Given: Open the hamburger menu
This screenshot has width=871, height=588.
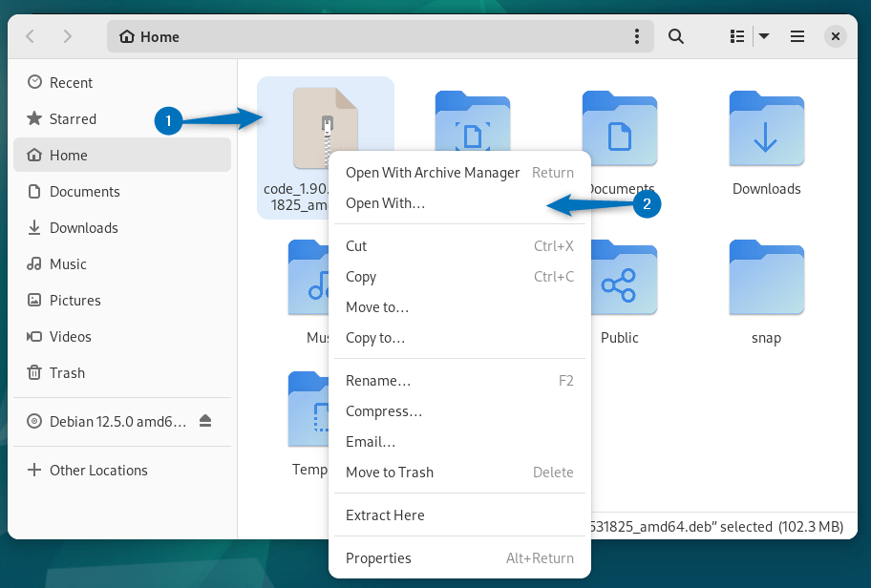Looking at the screenshot, I should point(797,35).
